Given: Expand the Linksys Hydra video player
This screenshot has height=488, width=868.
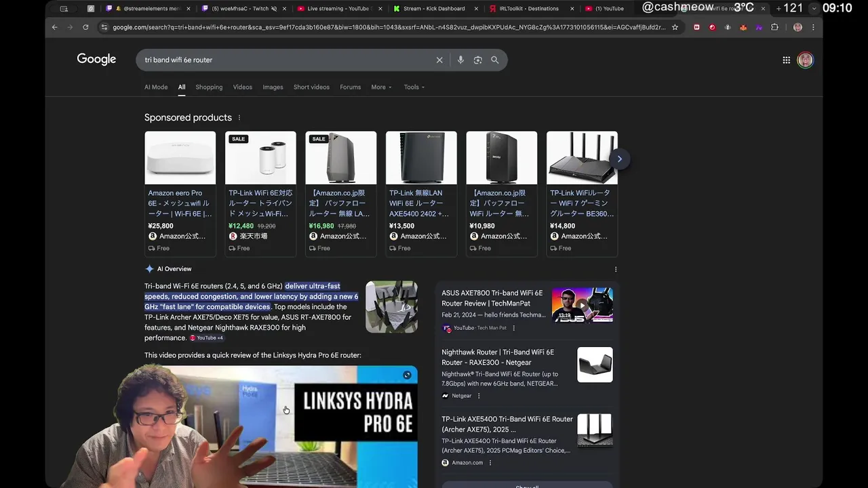Looking at the screenshot, I should tap(407, 375).
